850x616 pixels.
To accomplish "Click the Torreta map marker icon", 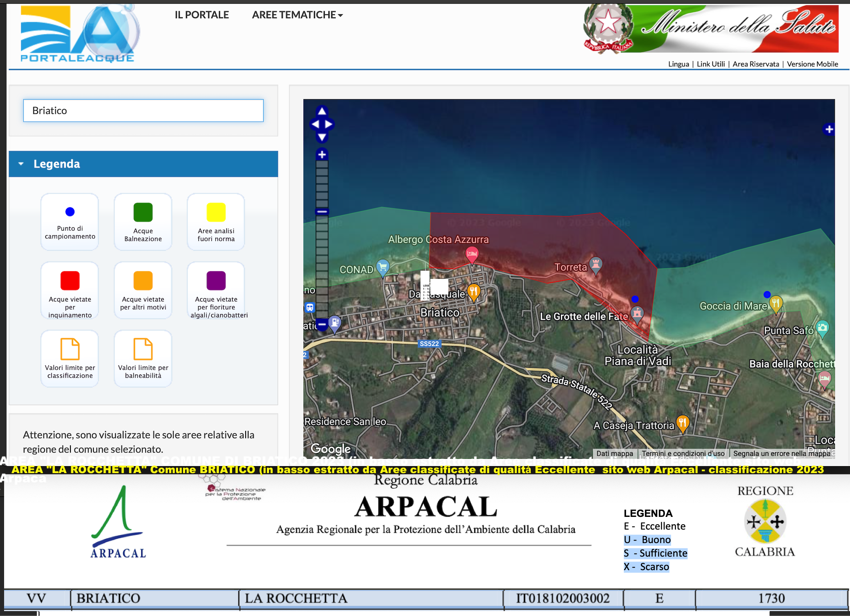I will click(x=596, y=263).
